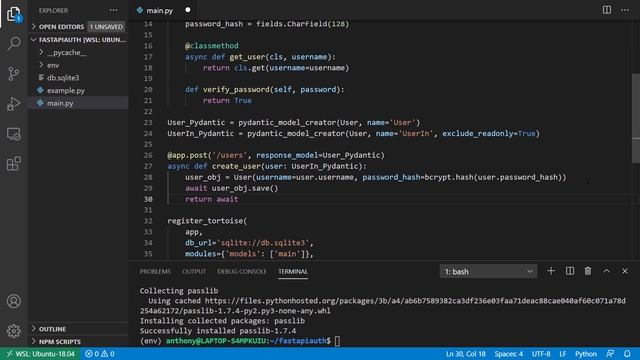Screen dimensions: 640x360
Task: Click 'Collecting passlib' terminal line
Action: pyautogui.click(x=179, y=291)
